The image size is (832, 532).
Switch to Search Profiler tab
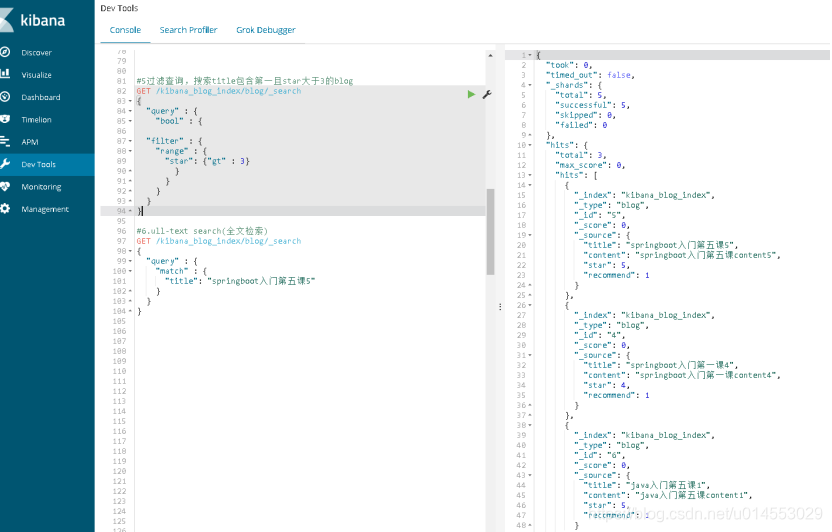point(188,30)
